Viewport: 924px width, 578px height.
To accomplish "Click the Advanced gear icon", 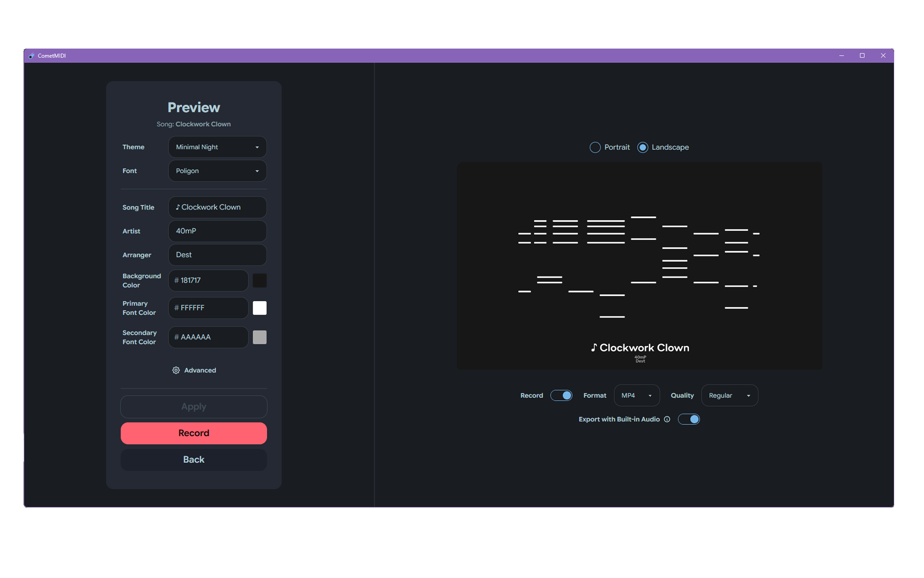I will [x=176, y=370].
